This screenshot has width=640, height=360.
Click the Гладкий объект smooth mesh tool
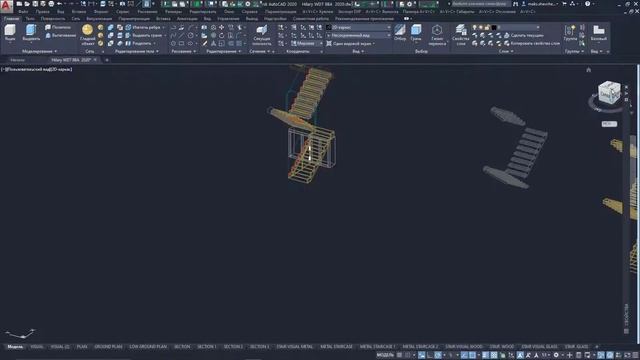(87, 34)
